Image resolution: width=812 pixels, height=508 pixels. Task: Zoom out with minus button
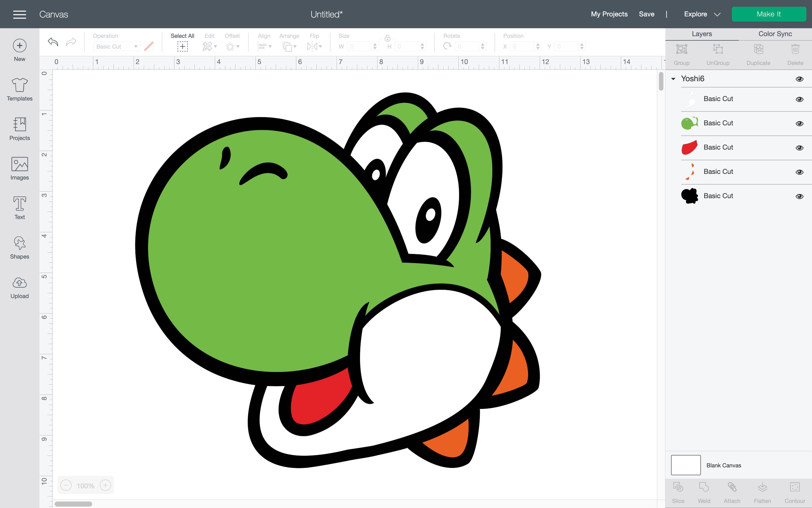pos(66,485)
